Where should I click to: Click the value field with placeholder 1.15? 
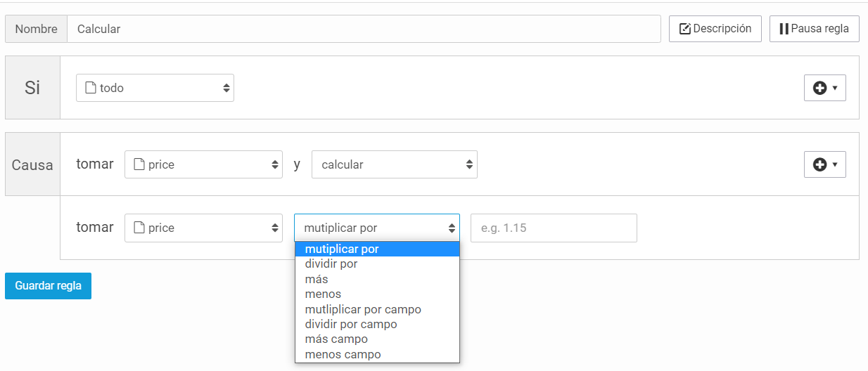coord(554,228)
